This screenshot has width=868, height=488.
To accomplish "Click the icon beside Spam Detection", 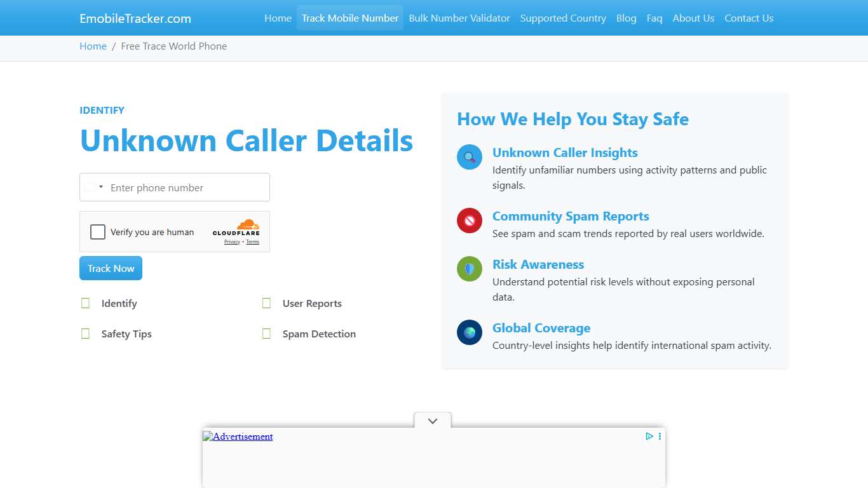I will (267, 334).
